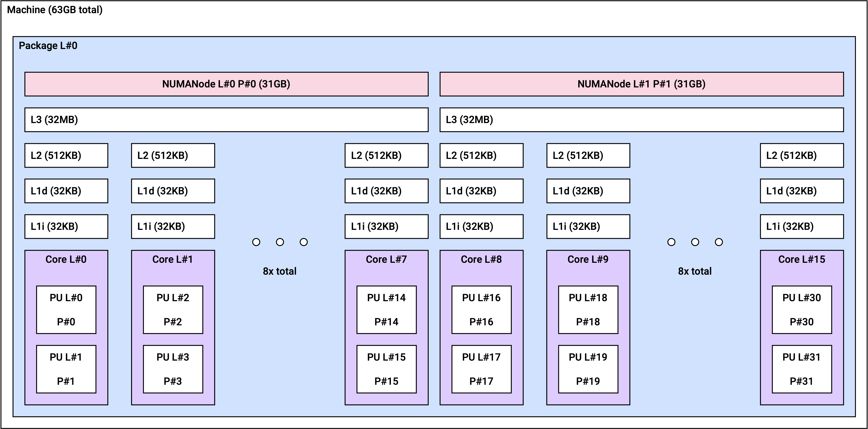This screenshot has width=868, height=429.
Task: Click "8x total" between Core L#1 and L#7
Action: (280, 271)
